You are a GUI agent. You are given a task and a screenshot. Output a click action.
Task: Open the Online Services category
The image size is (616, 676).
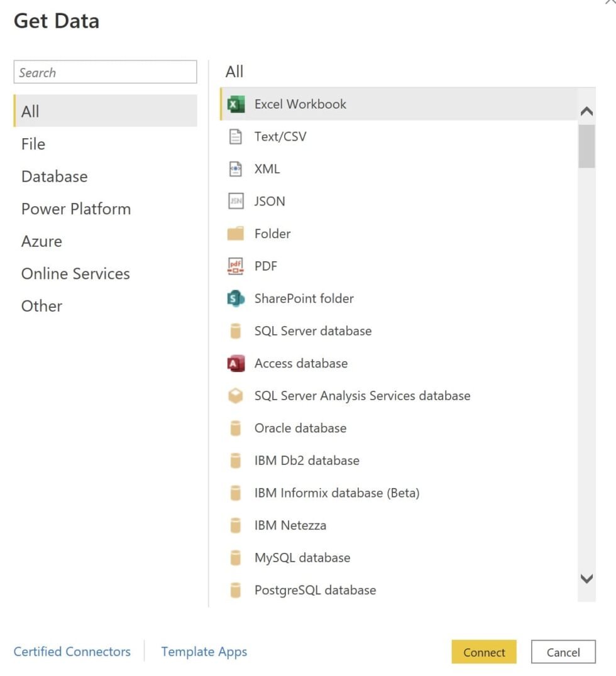pyautogui.click(x=75, y=273)
